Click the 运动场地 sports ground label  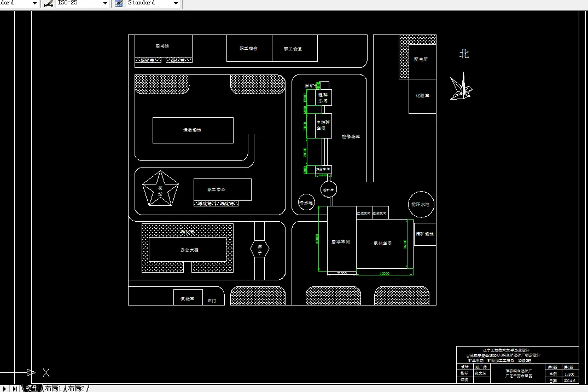192,130
